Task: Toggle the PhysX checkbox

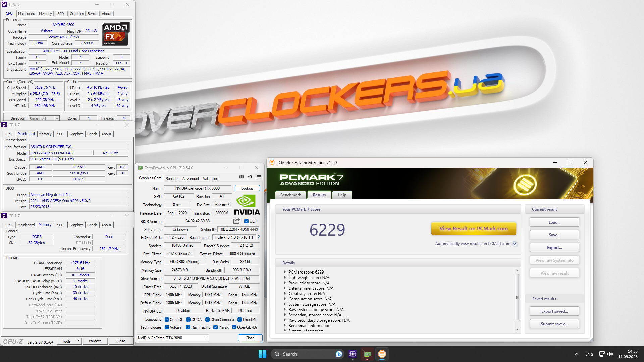Action: point(215,327)
